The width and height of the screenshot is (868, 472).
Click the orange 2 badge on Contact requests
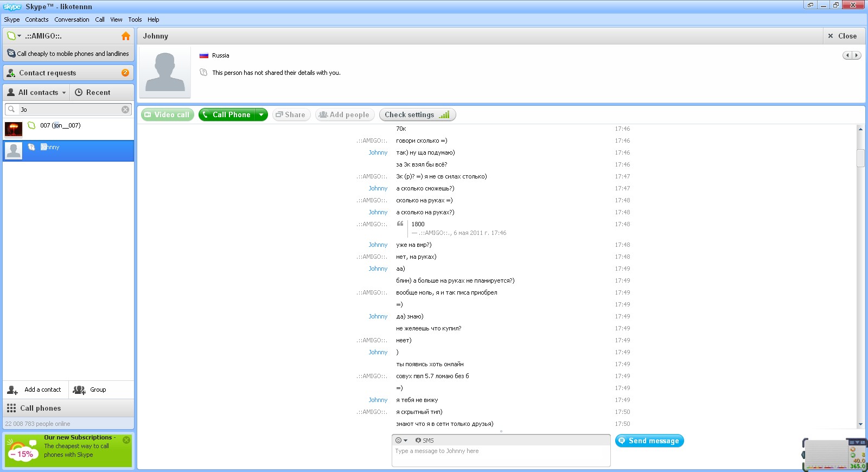(125, 73)
